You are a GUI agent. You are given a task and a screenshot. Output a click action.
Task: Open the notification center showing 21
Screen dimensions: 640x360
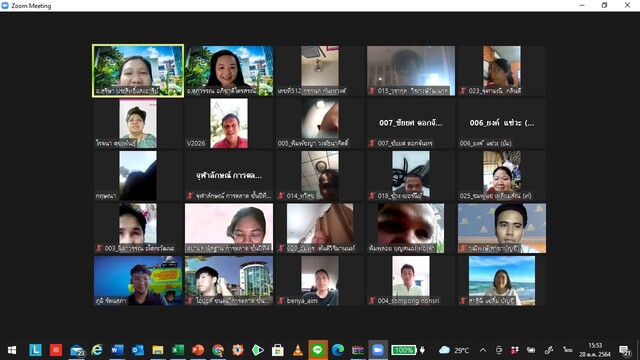pyautogui.click(x=624, y=350)
